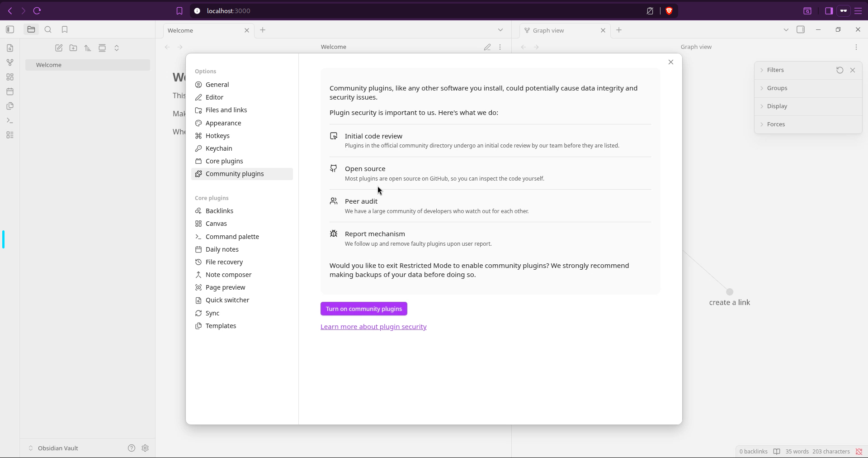Close the graph settings panel X

[853, 70]
